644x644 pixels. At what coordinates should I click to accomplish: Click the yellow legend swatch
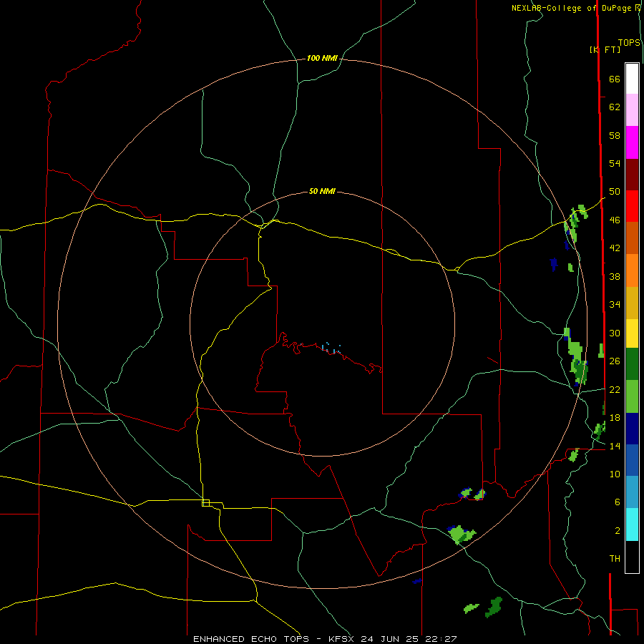click(632, 333)
